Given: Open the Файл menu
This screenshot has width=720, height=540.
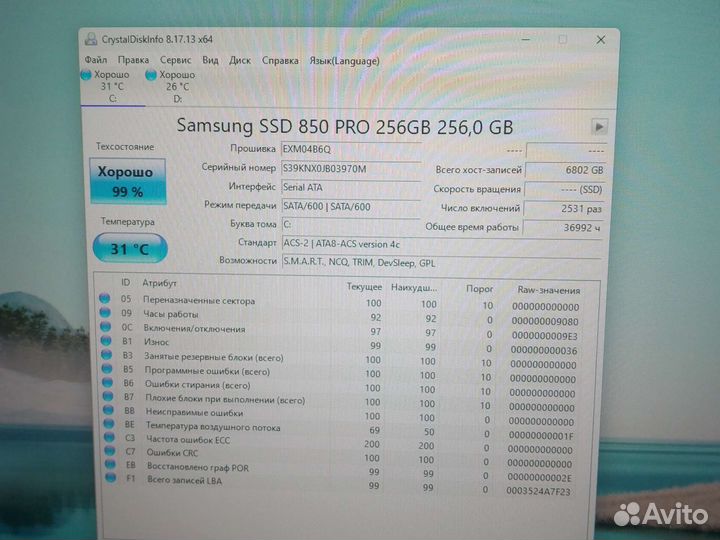Looking at the screenshot, I should click(x=96, y=60).
